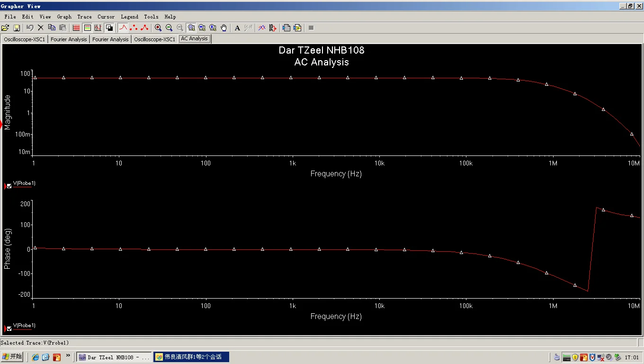Click the Zoom In magnifier icon

pyautogui.click(x=158, y=28)
